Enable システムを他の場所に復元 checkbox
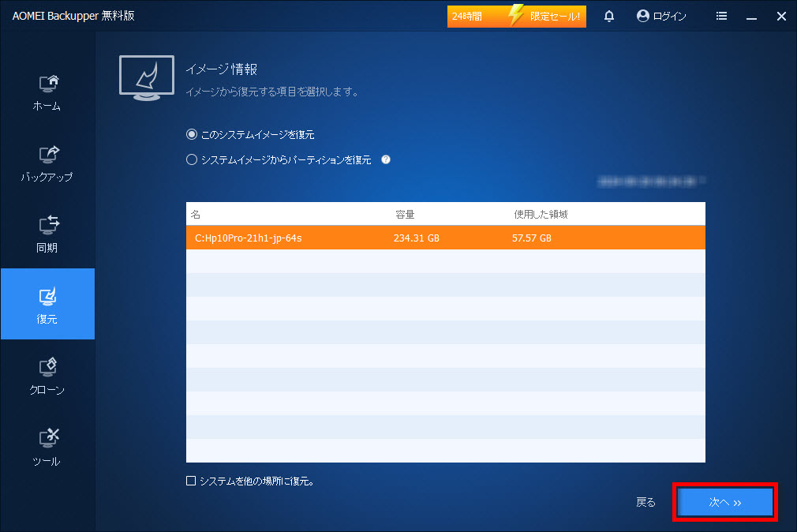The height and width of the screenshot is (532, 797). click(191, 481)
